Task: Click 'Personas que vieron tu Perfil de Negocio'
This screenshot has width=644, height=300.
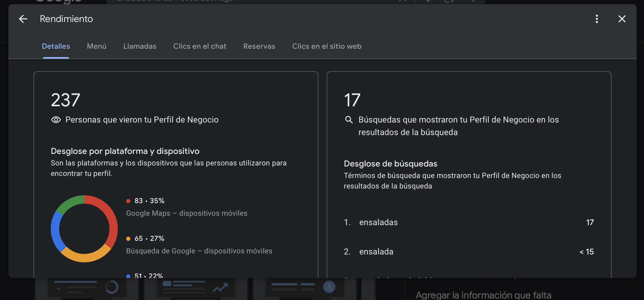Action: point(142,120)
